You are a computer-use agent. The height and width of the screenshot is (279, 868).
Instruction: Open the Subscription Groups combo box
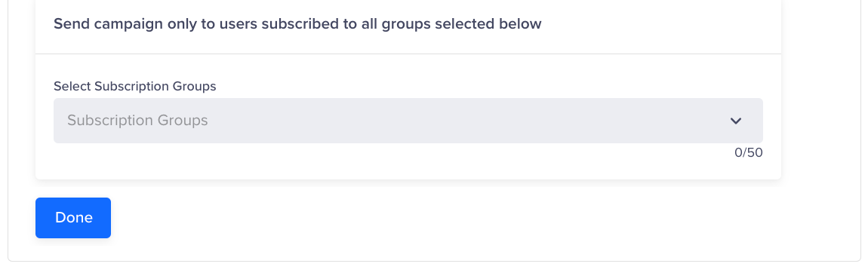(x=408, y=121)
